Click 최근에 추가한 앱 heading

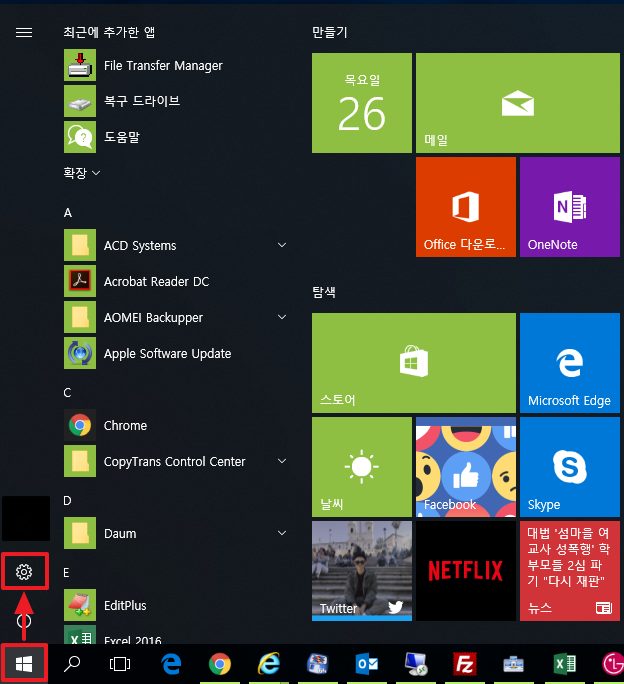[109, 32]
